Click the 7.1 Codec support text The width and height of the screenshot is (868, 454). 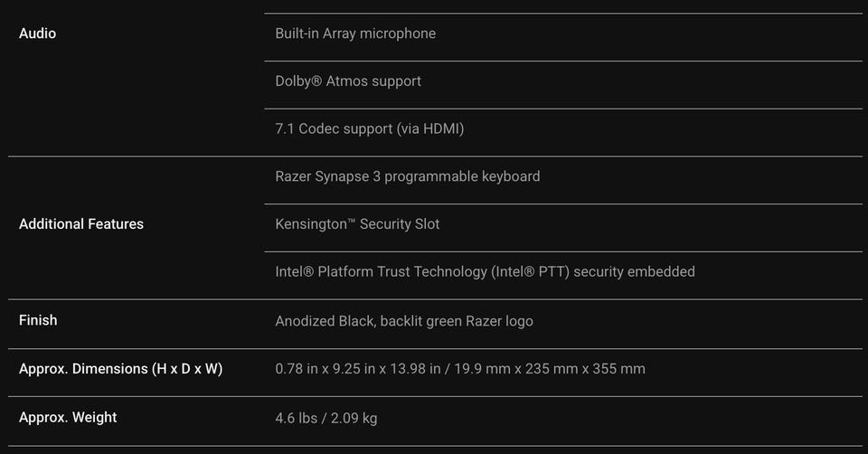(x=333, y=128)
